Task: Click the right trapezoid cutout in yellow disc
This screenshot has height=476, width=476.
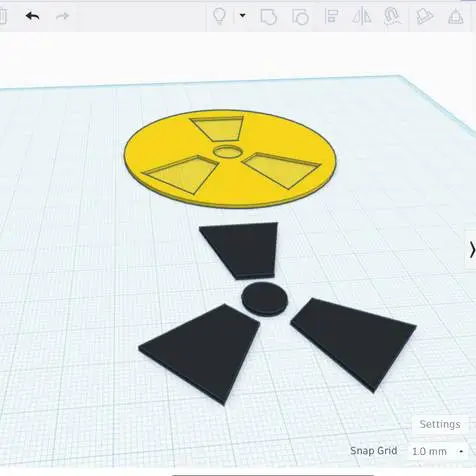Action: click(282, 170)
